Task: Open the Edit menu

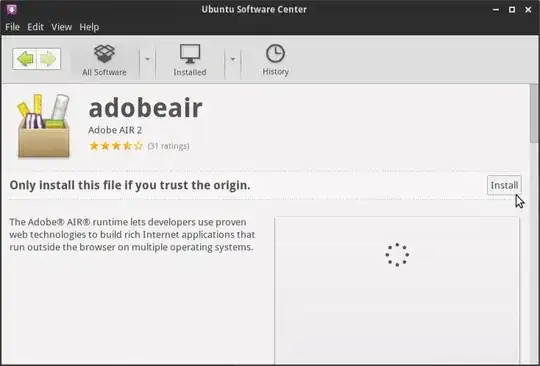Action: (35, 27)
